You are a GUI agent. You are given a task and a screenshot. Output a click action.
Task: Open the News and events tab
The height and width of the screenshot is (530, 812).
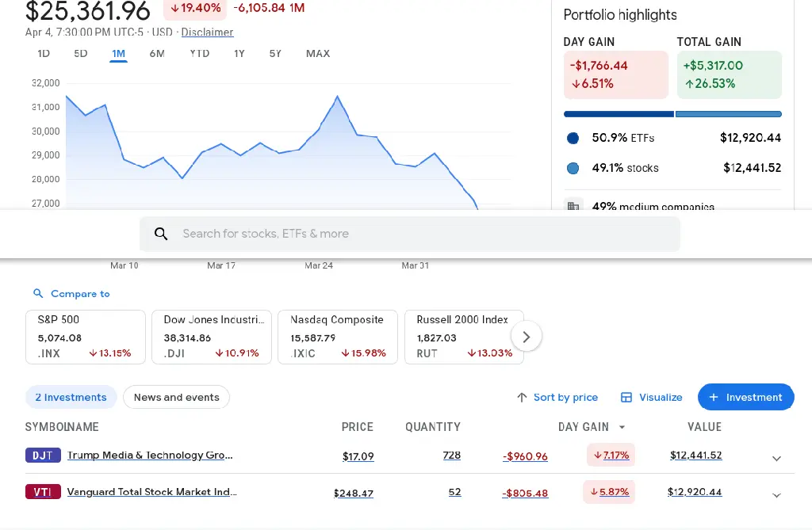pos(177,398)
